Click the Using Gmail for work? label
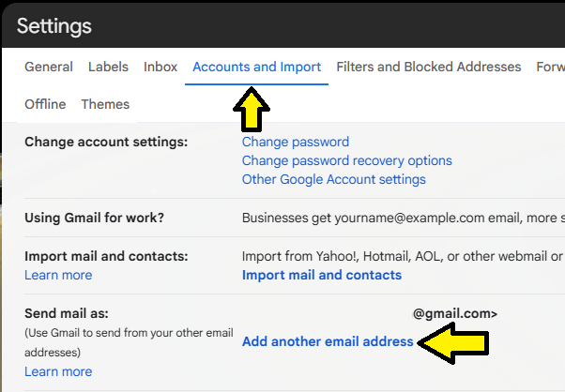565x392 pixels. [94, 219]
